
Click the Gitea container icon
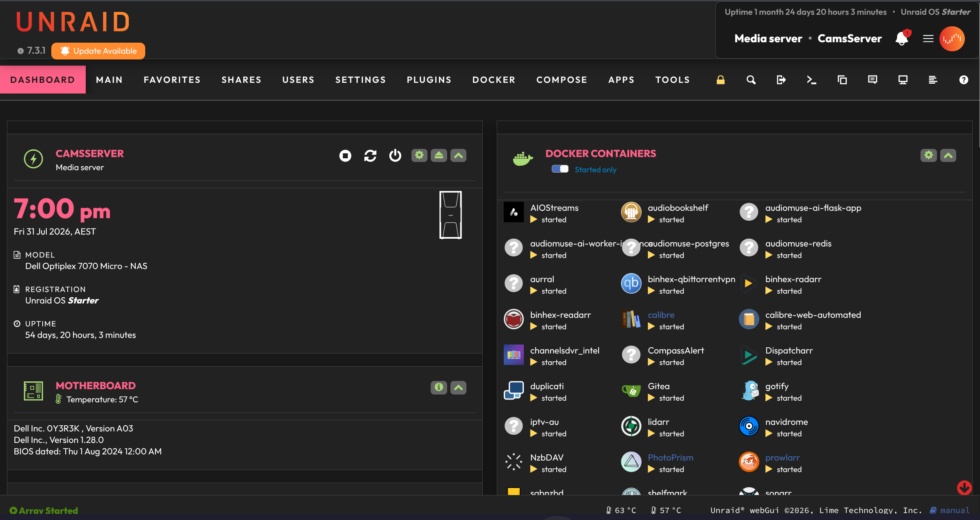point(631,390)
